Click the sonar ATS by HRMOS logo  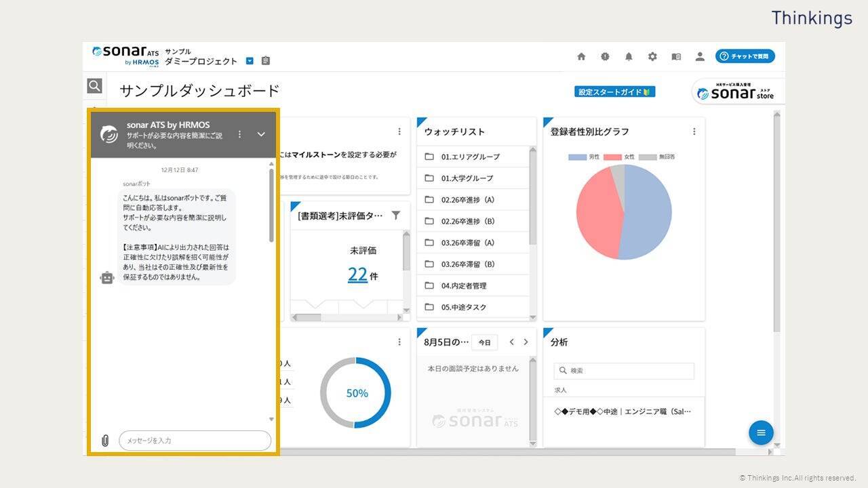(x=124, y=55)
